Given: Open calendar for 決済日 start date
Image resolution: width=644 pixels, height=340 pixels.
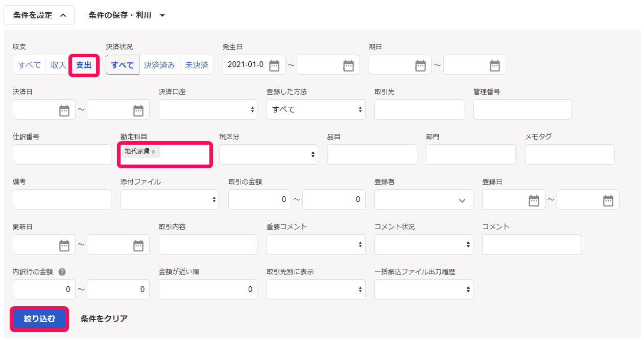Looking at the screenshot, I should click(64, 110).
